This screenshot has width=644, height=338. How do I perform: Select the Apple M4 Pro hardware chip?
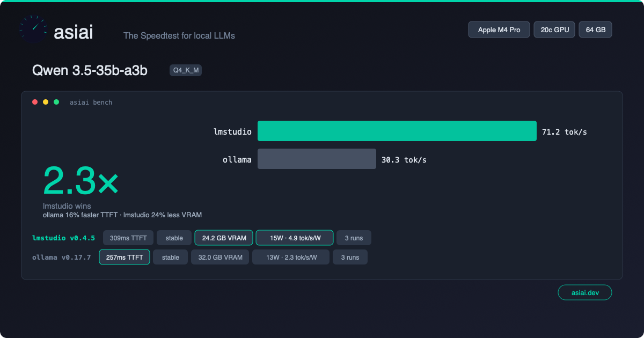[499, 30]
